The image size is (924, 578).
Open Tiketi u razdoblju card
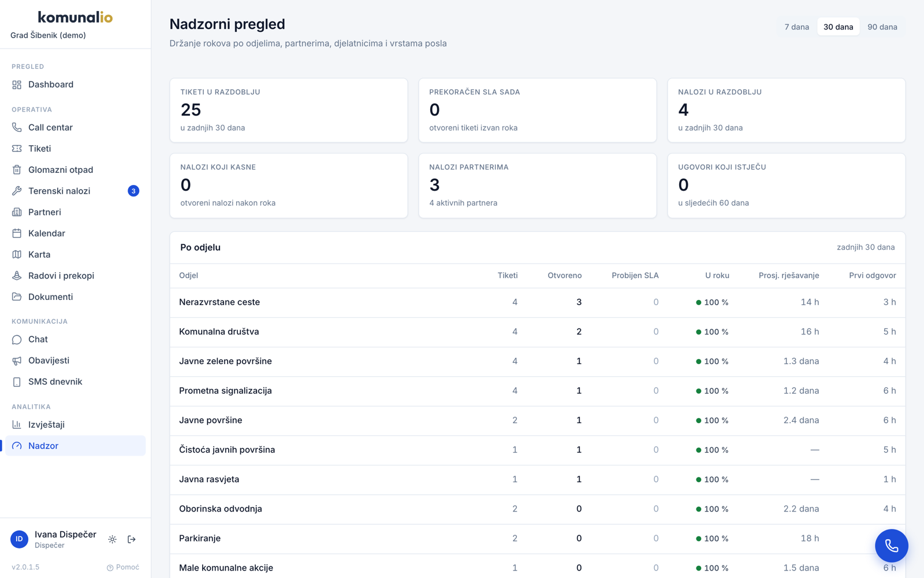(289, 110)
